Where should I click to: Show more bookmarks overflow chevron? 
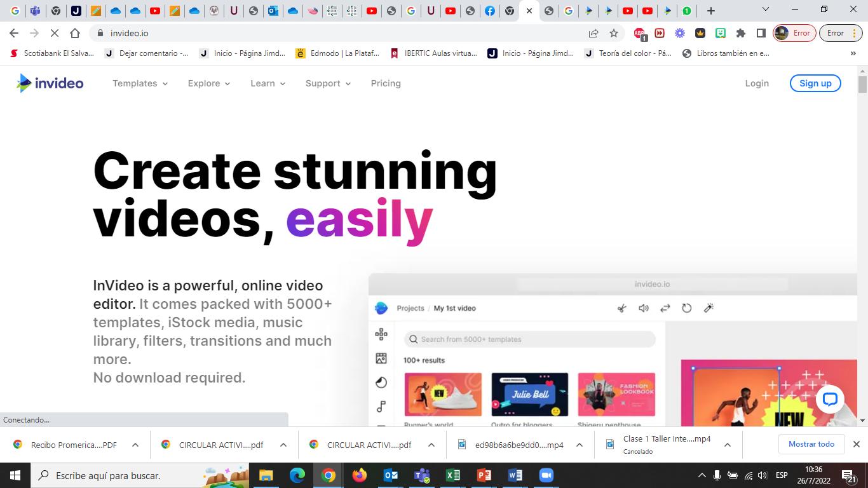pos(853,53)
